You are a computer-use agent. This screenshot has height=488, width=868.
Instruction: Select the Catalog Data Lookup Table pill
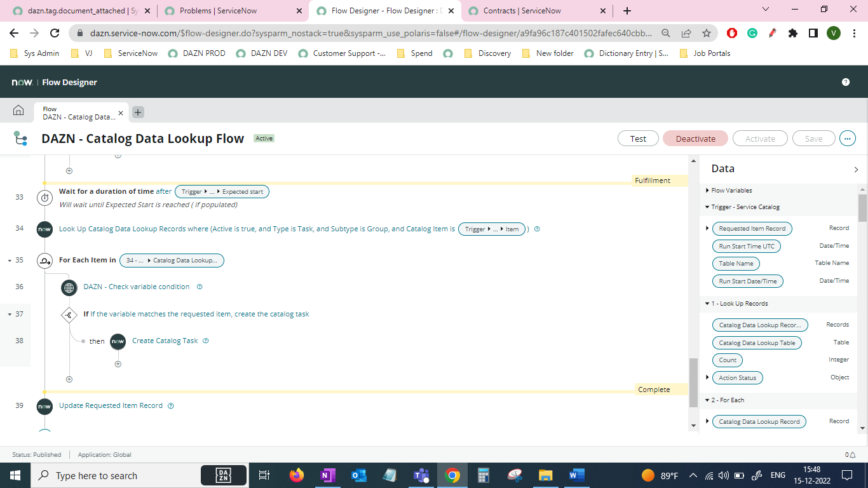pos(757,342)
